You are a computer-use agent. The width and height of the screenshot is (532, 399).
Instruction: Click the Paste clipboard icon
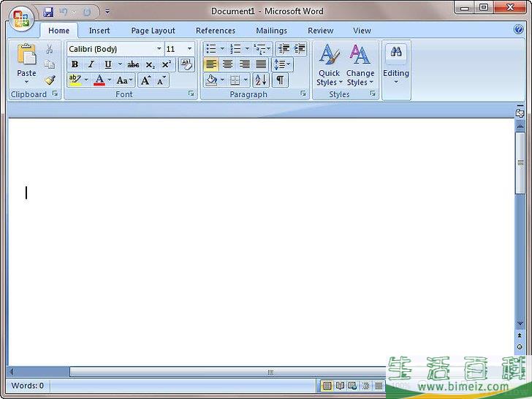[x=26, y=55]
